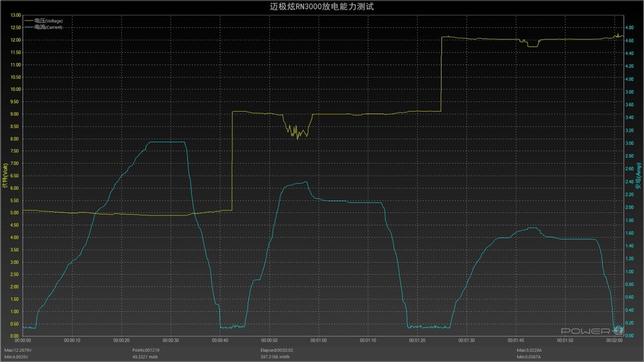Screen dimensions: 644x362
Task: Click the 00:01:10 time axis tick
Action: [x=368, y=340]
